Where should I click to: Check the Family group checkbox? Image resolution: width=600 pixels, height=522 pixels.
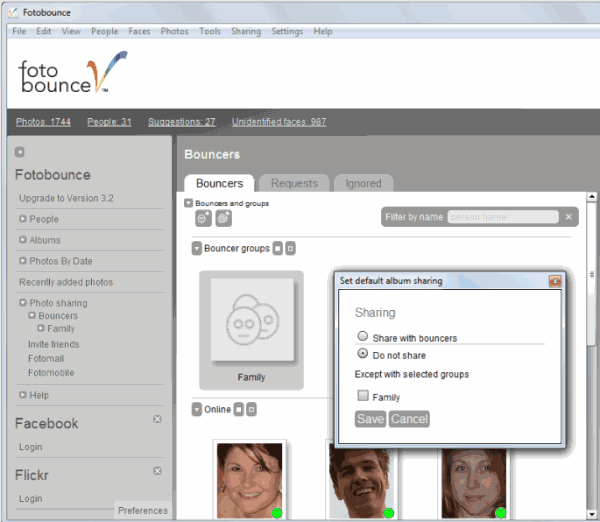[363, 395]
